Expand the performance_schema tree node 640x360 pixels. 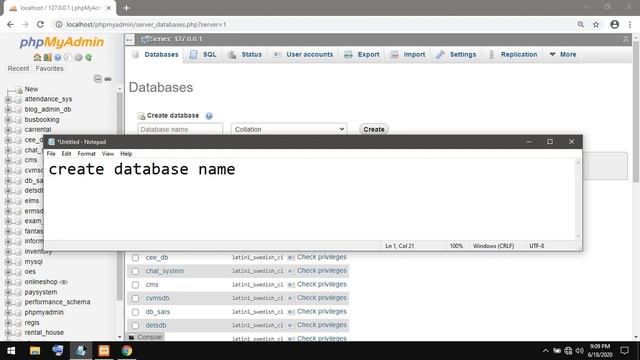[8, 302]
